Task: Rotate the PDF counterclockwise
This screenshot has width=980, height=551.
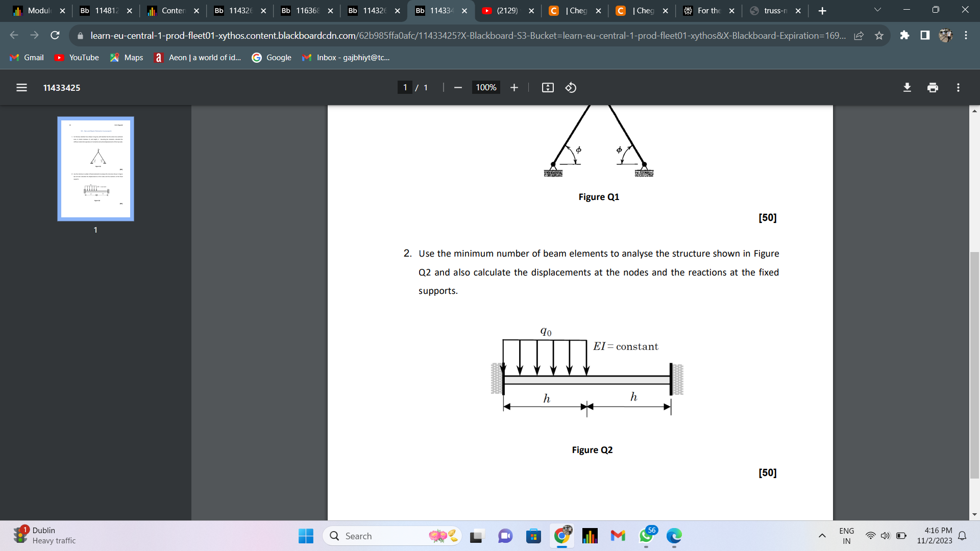Action: [571, 87]
